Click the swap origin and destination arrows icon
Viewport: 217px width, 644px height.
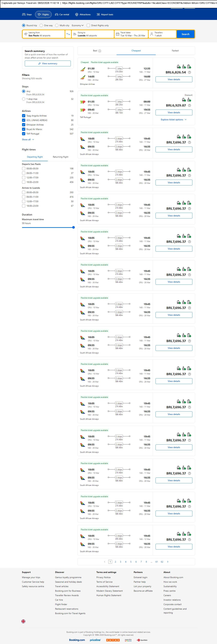pos(68,34)
